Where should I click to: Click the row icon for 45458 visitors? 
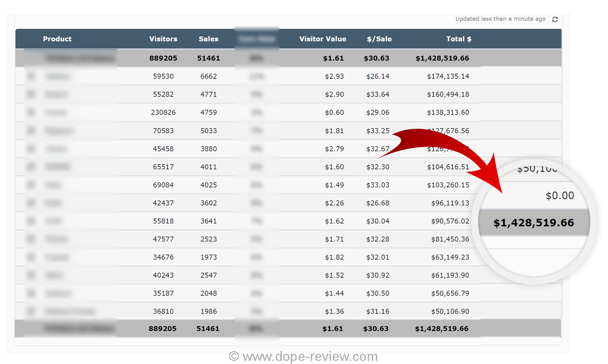click(x=31, y=149)
